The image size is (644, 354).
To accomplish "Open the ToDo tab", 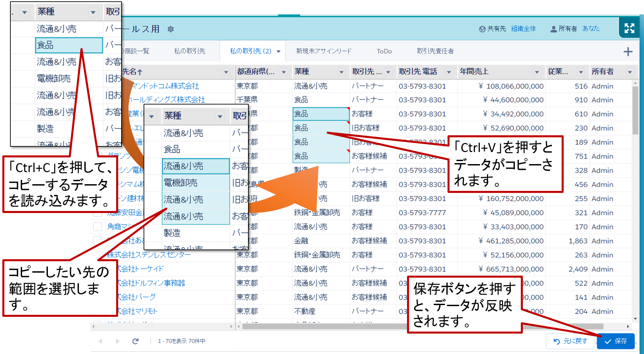I will [x=384, y=51].
